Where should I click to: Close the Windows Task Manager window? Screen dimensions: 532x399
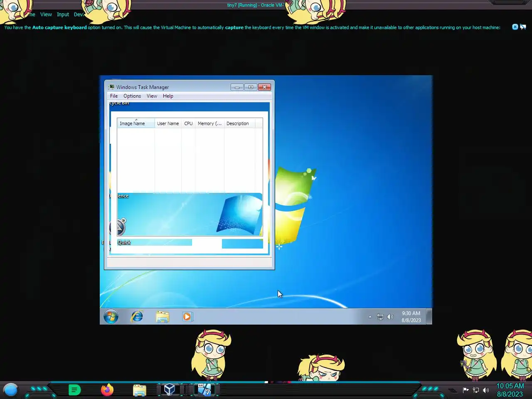264,87
